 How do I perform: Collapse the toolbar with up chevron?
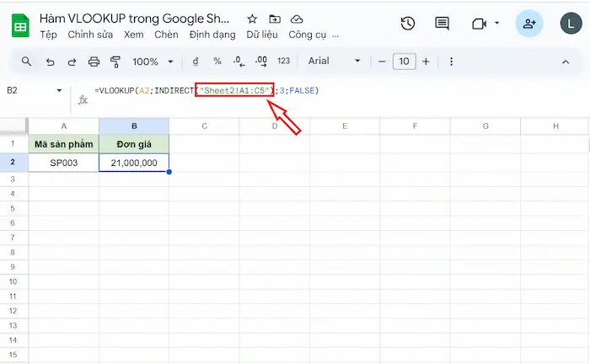pos(566,62)
